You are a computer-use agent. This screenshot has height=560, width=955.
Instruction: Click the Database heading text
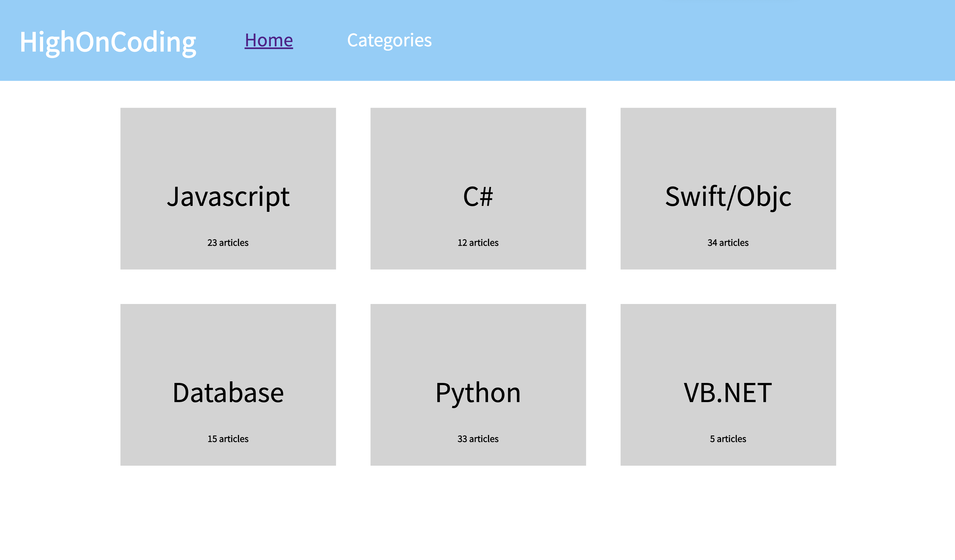pyautogui.click(x=228, y=393)
